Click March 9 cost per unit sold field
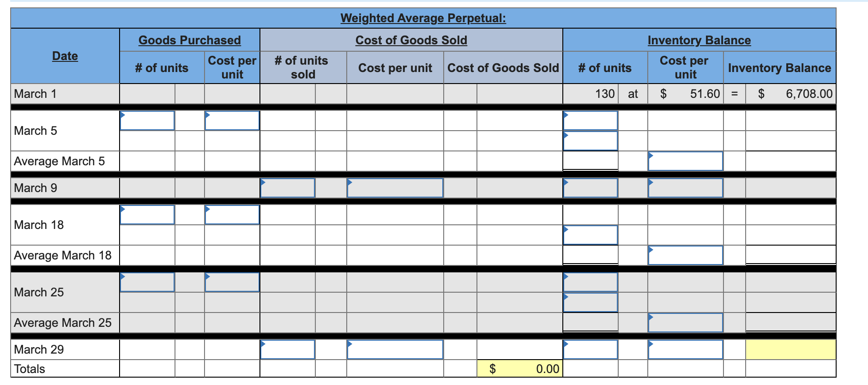 (395, 188)
